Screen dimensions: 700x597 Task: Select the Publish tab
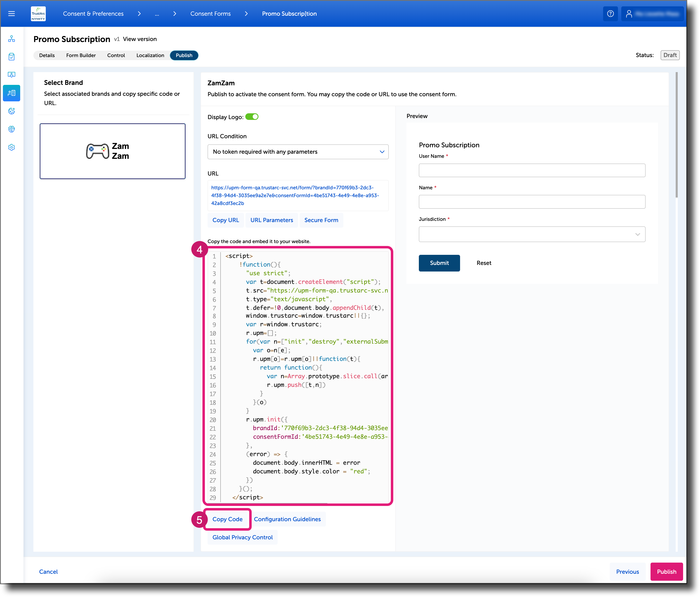point(184,55)
